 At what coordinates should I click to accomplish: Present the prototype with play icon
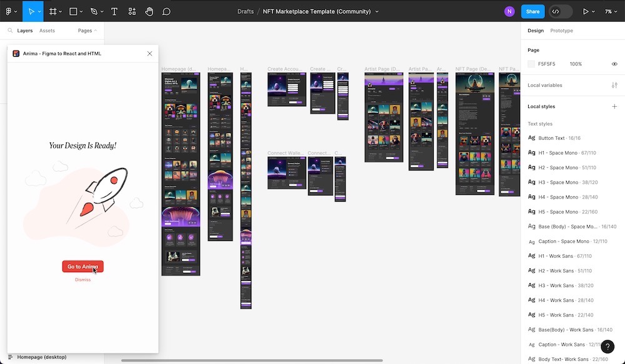click(586, 11)
